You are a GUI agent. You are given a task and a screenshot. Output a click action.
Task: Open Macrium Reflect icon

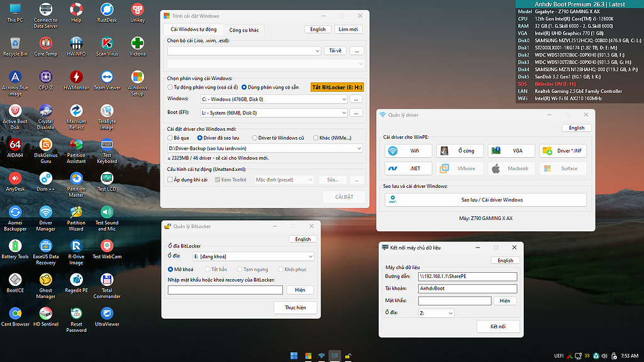click(x=76, y=117)
